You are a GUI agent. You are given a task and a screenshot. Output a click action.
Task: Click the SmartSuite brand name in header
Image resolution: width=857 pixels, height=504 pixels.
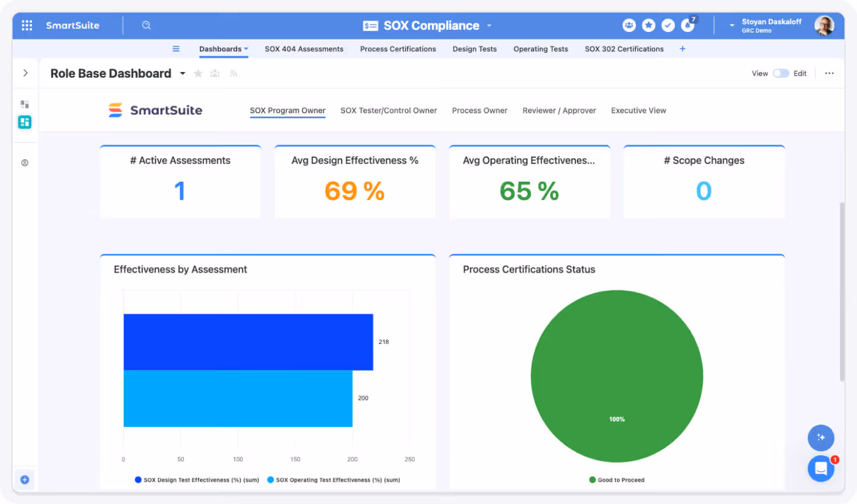(73, 25)
